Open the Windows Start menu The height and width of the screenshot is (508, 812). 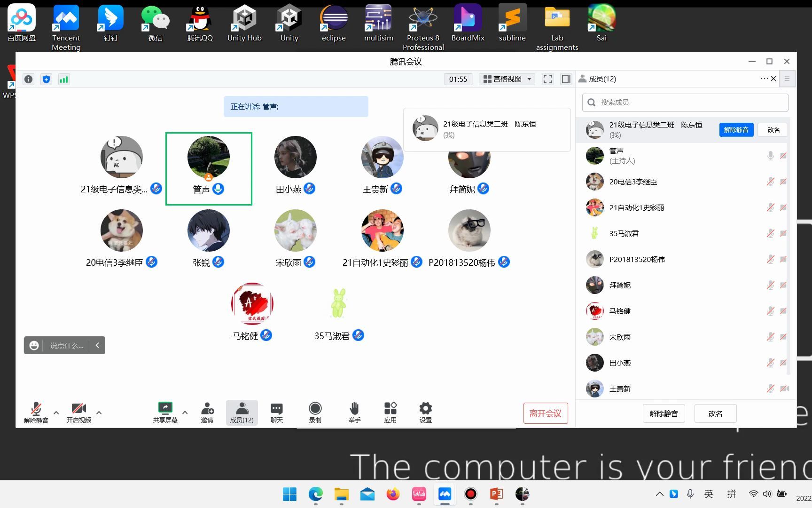[x=289, y=494]
